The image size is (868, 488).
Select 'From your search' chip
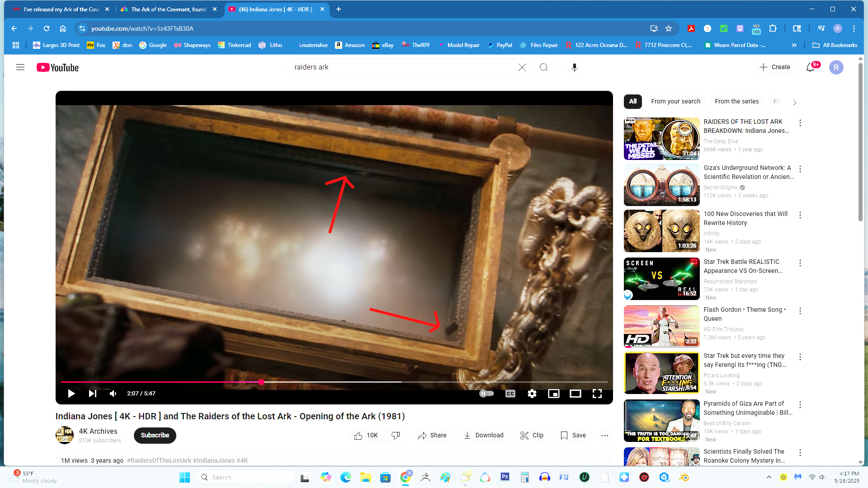click(676, 102)
